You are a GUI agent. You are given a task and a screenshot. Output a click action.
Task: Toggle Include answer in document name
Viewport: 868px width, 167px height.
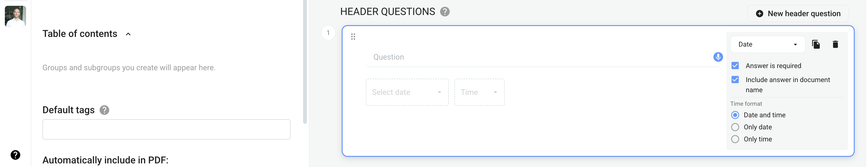[735, 80]
